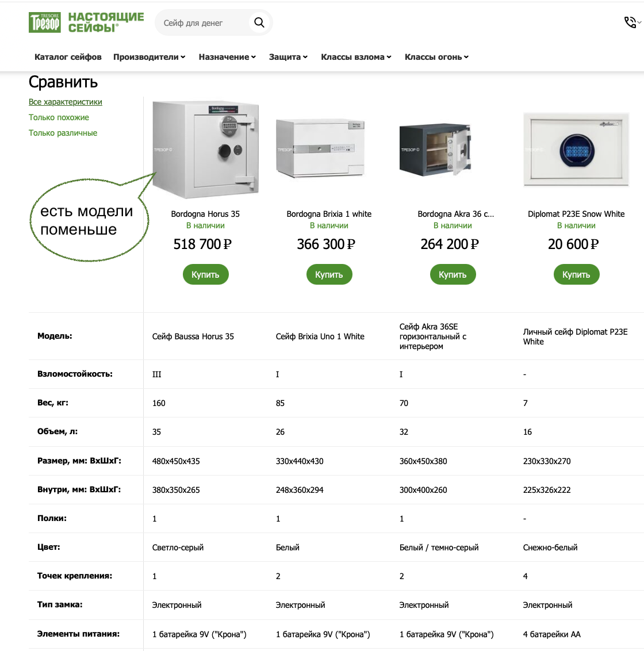Click the 'Сейф Akra 36SE горизонтальный' cell
The image size is (644, 651).
(x=432, y=336)
